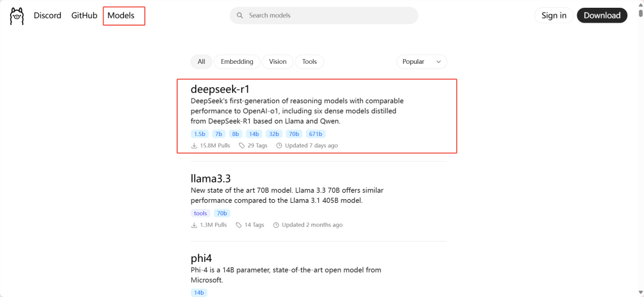
Task: Click the llama3.3 updated clock icon
Action: [276, 225]
